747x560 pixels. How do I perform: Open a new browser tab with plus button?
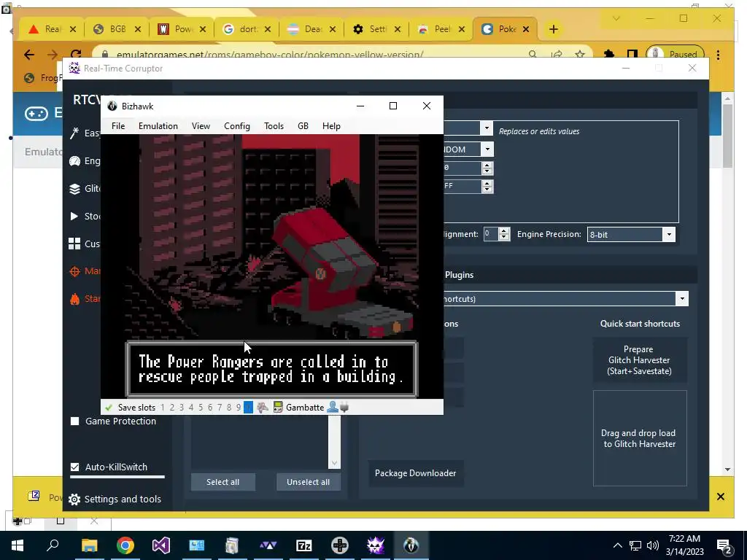point(553,29)
